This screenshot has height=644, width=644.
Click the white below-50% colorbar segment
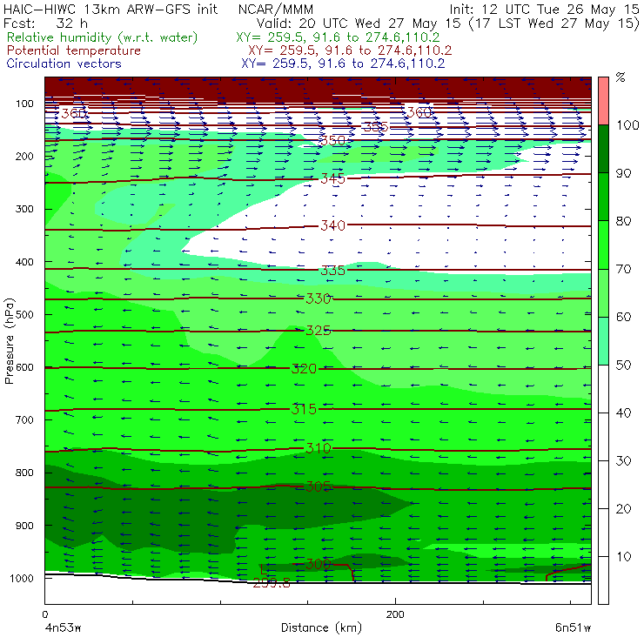603,484
